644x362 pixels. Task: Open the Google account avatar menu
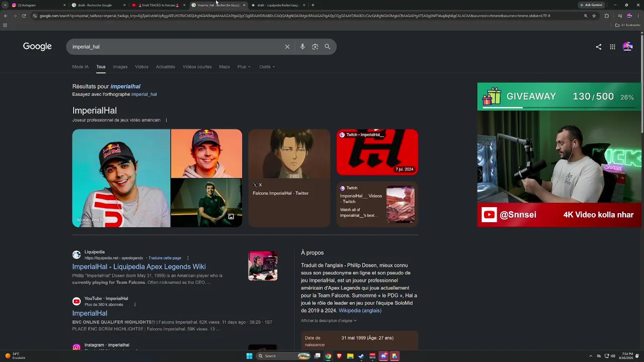(x=627, y=47)
